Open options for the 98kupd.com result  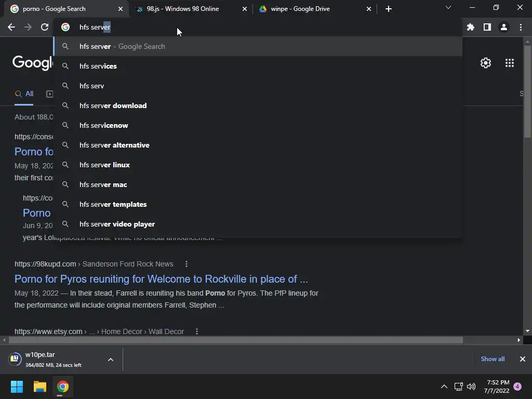pyautogui.click(x=187, y=264)
